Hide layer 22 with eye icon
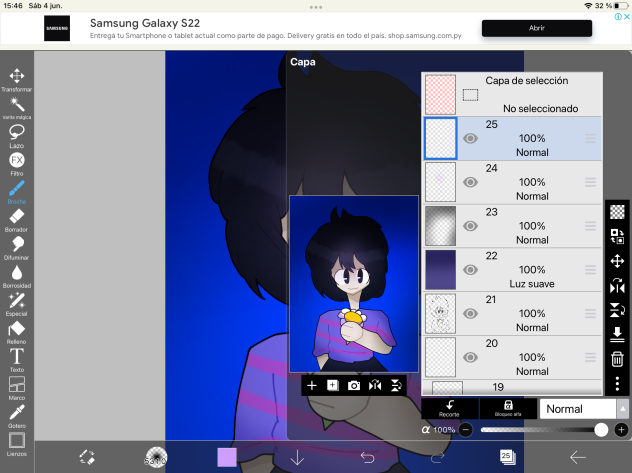This screenshot has width=632, height=473. pyautogui.click(x=470, y=270)
